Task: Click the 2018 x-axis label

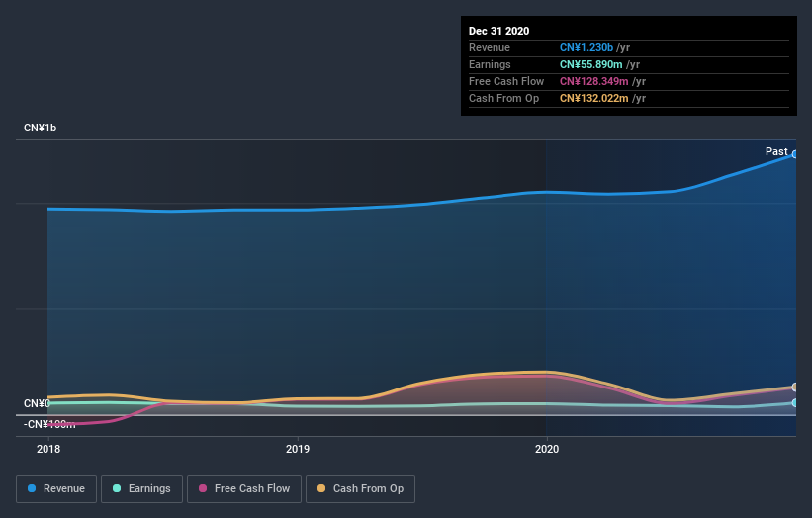Action: coord(48,449)
